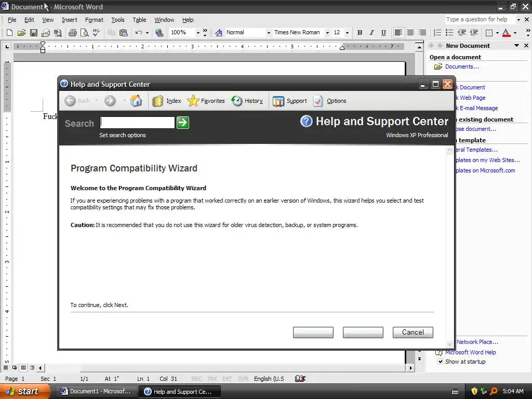Toggle EXT extend selection in status bar
This screenshot has height=399, width=532.
click(x=227, y=379)
